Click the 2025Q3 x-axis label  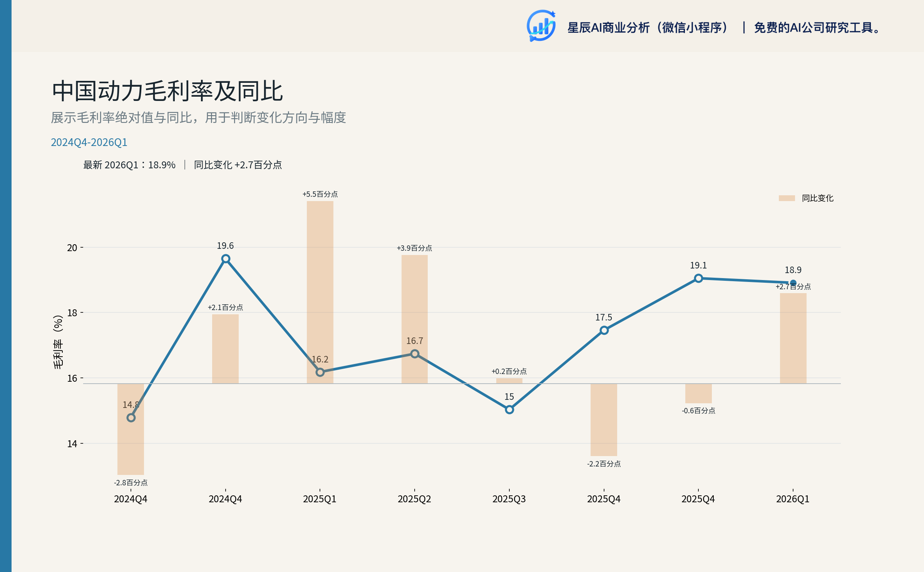[509, 499]
